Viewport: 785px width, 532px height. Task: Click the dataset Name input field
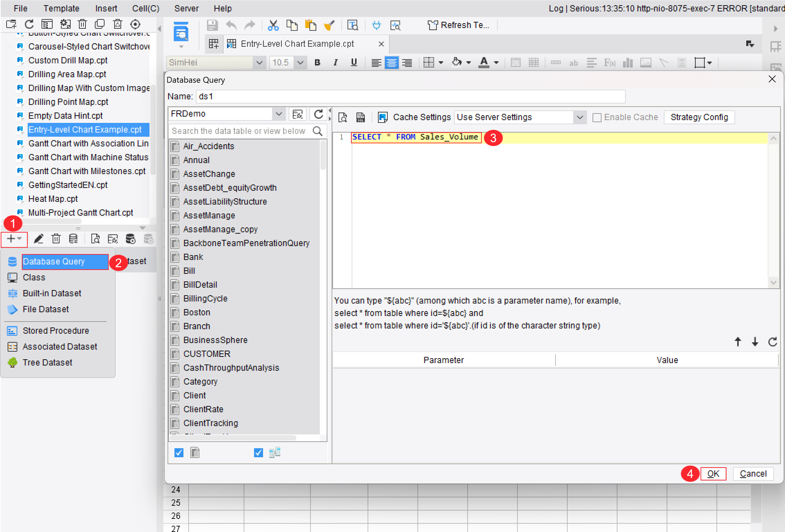coord(410,97)
